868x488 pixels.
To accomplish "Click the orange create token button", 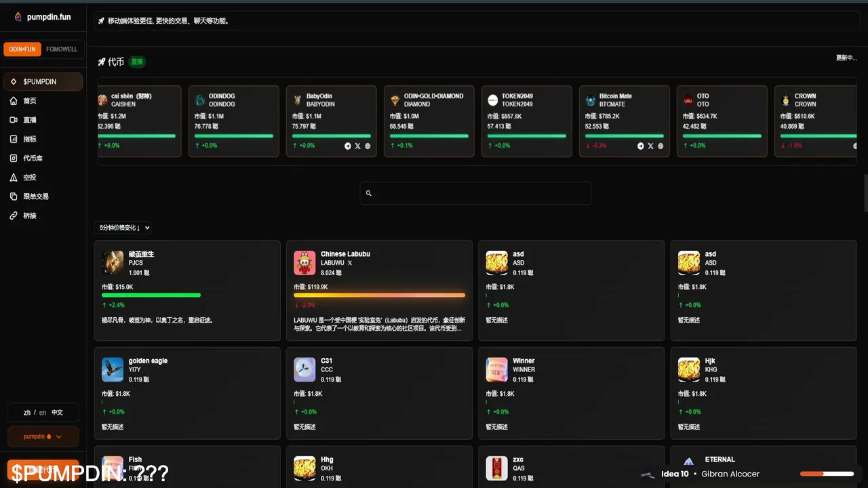I will point(43,469).
